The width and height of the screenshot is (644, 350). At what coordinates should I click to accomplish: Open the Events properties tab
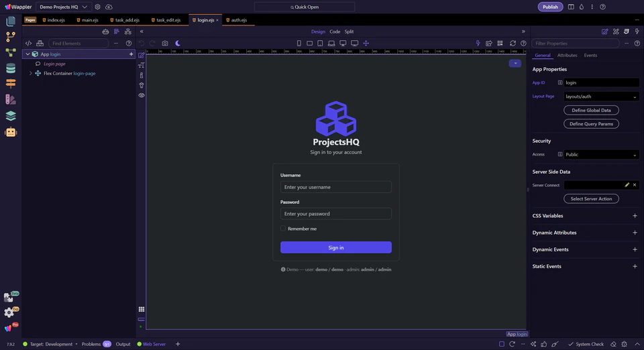click(590, 56)
